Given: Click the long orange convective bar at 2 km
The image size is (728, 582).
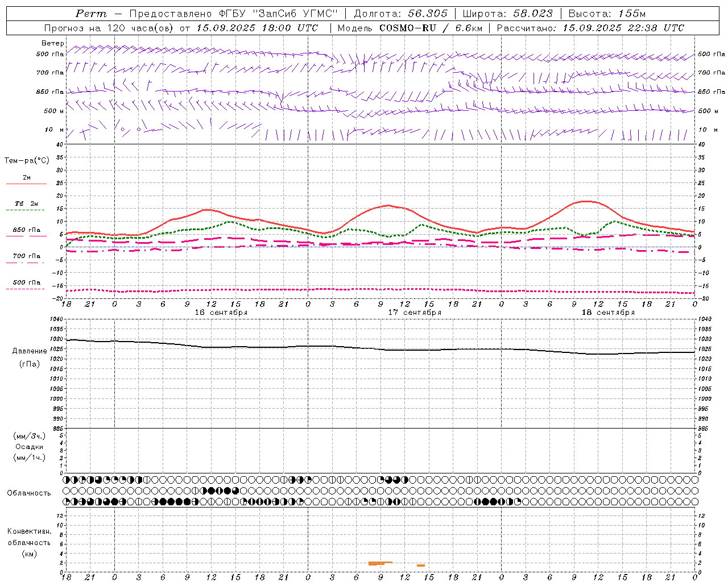Looking at the screenshot, I should pyautogui.click(x=380, y=563).
